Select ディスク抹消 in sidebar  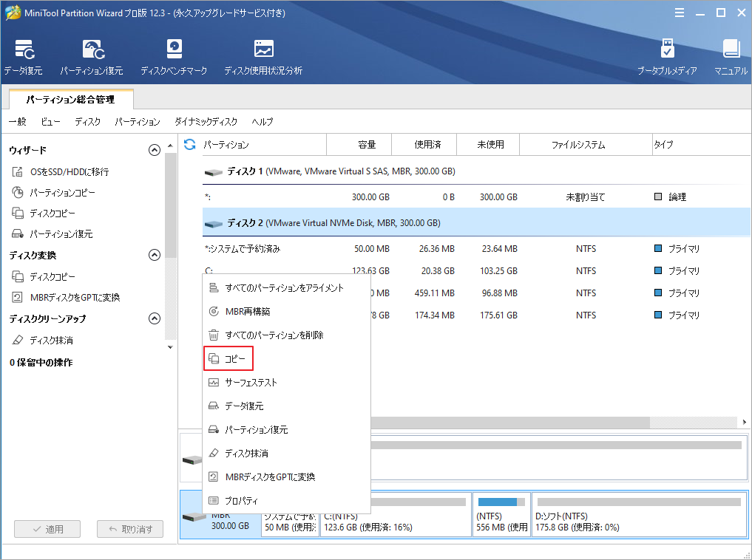click(43, 340)
